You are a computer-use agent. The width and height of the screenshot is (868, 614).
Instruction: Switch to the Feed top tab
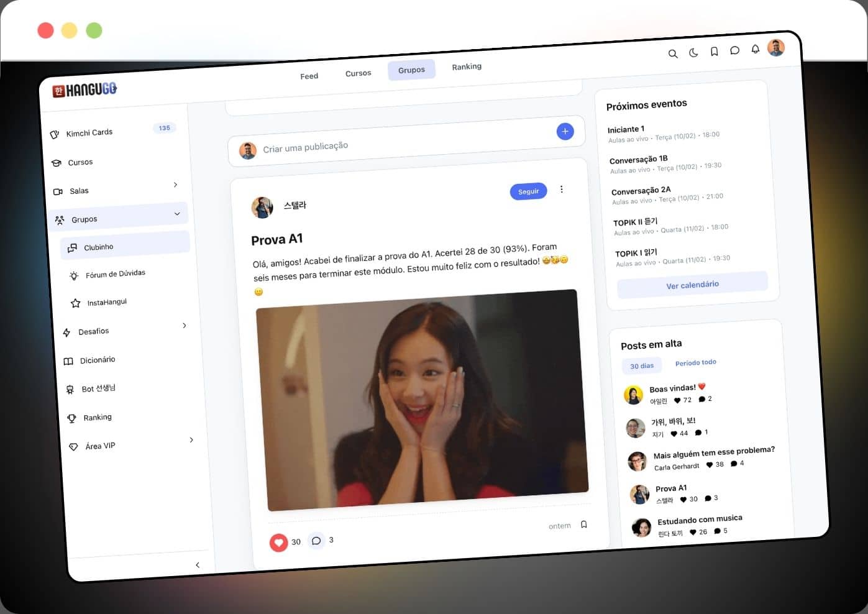[x=309, y=76]
